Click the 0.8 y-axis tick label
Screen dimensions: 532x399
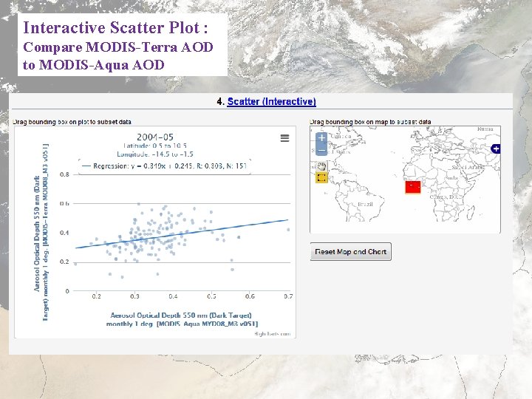[x=64, y=174]
